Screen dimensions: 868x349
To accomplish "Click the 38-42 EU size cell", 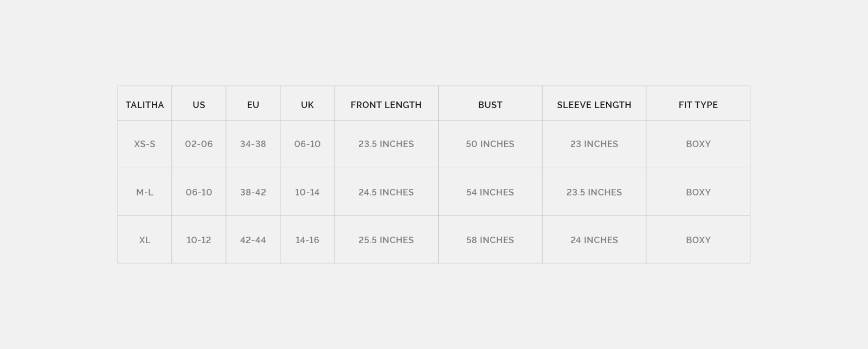I will pyautogui.click(x=253, y=192).
